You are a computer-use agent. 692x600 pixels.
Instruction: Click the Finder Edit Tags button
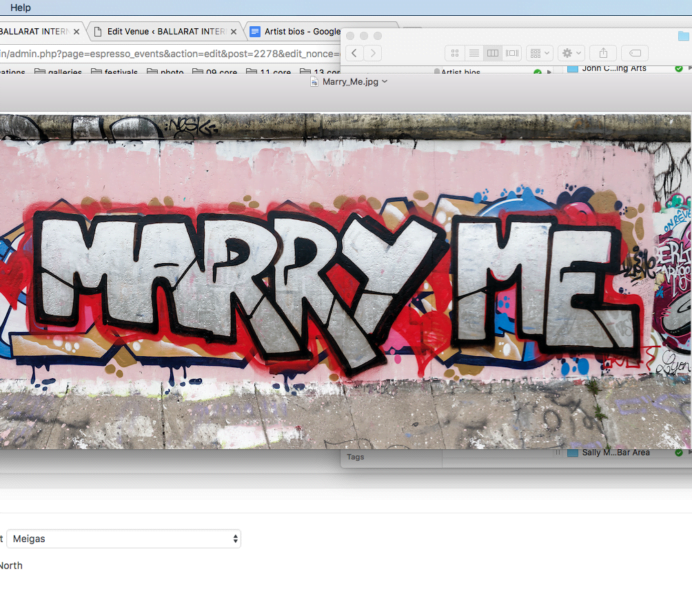[635, 53]
